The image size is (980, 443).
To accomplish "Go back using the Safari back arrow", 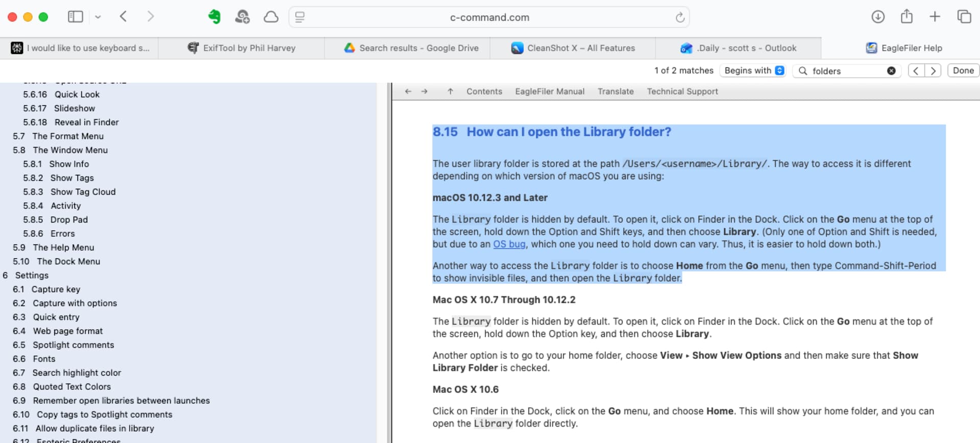I will coord(124,17).
